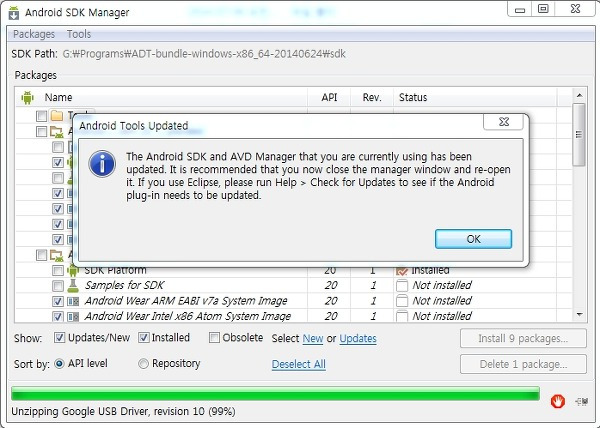This screenshot has width=600, height=428.
Task: Click the New selection link
Action: (x=313, y=338)
